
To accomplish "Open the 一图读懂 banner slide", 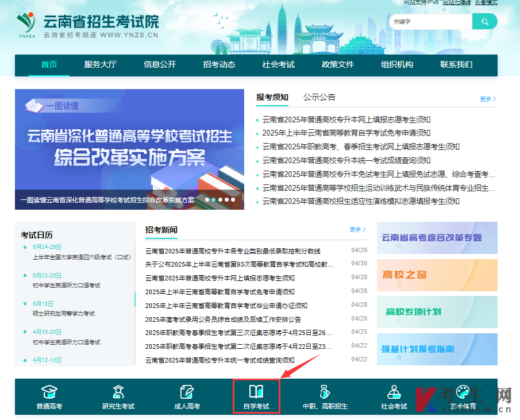I will click(x=129, y=149).
